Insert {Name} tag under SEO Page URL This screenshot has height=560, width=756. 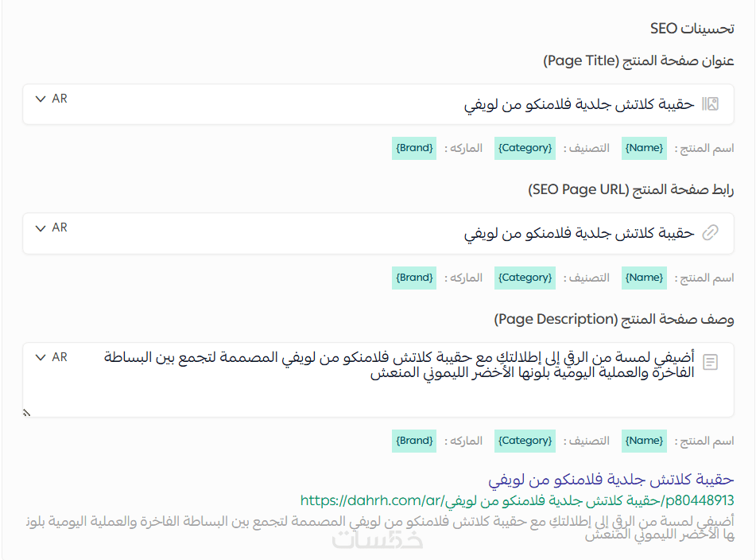pos(644,278)
